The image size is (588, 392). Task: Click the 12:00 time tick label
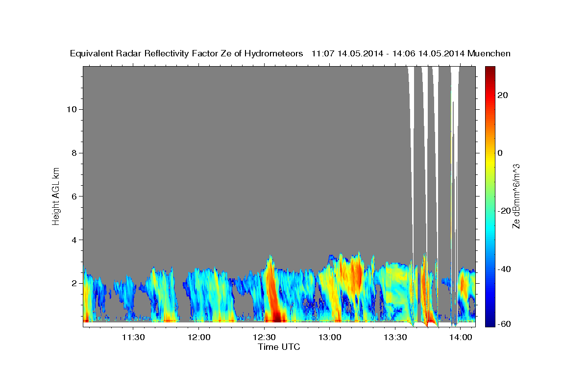coord(198,337)
